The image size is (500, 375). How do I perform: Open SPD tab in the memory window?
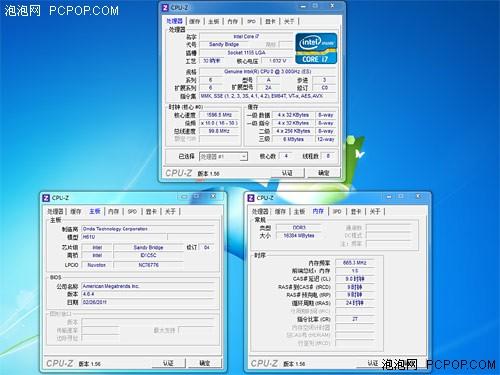[337, 211]
